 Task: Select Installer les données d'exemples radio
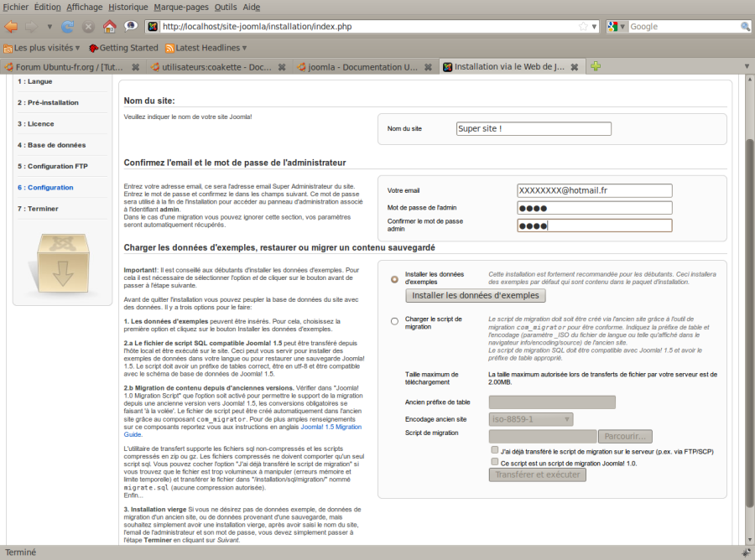(394, 279)
